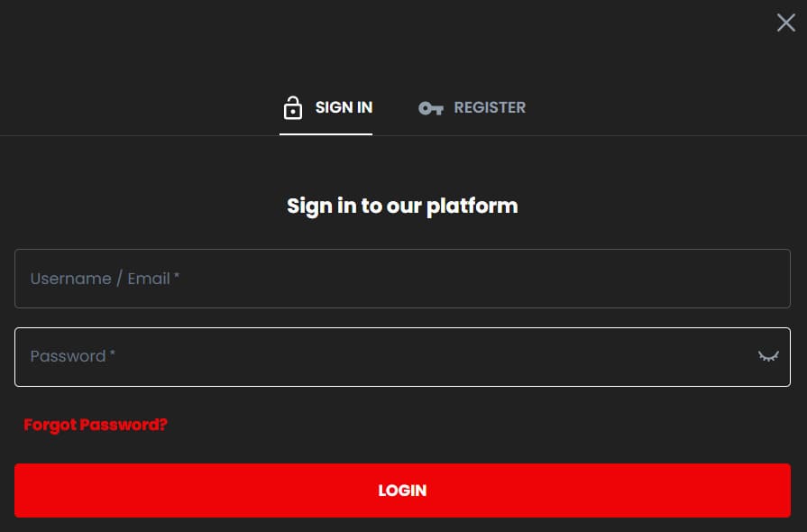Reveal the password using the eye icon

[x=767, y=356]
